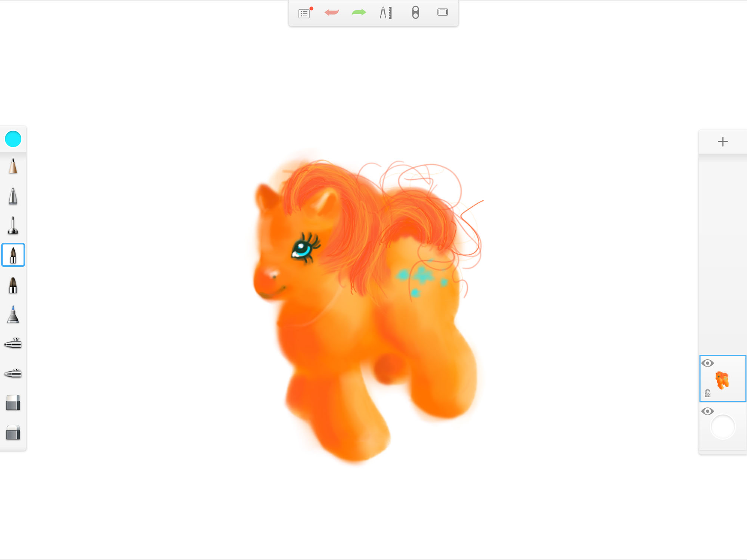This screenshot has height=560, width=747.
Task: Open the cyan current color swatch
Action: coord(13,139)
